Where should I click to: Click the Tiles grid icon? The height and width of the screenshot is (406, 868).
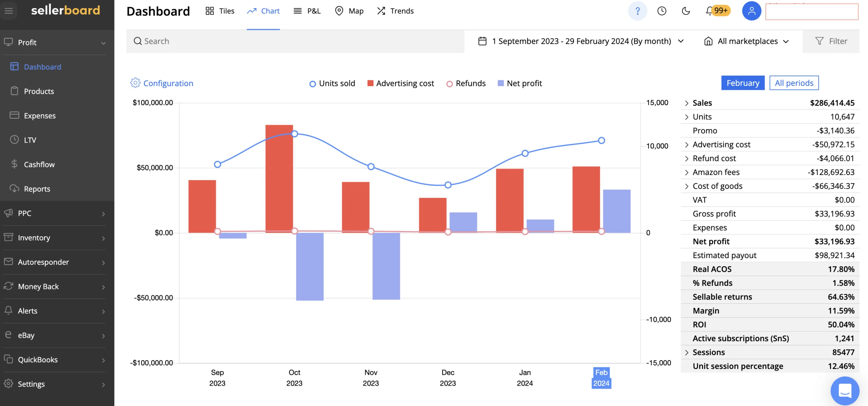pos(210,11)
